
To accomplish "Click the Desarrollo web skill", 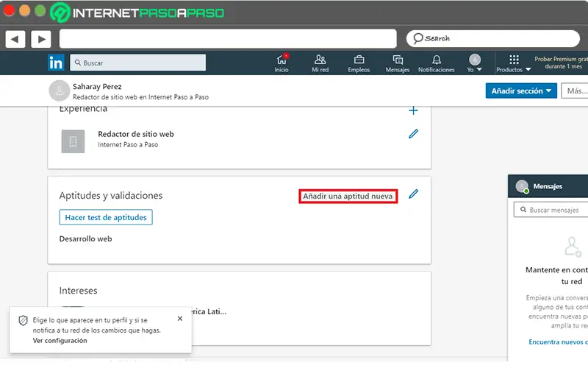I will (x=85, y=238).
